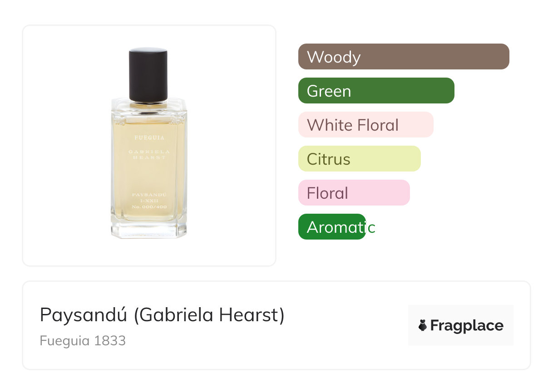Select the Green accord bar
This screenshot has width=553, height=392.
coord(376,91)
